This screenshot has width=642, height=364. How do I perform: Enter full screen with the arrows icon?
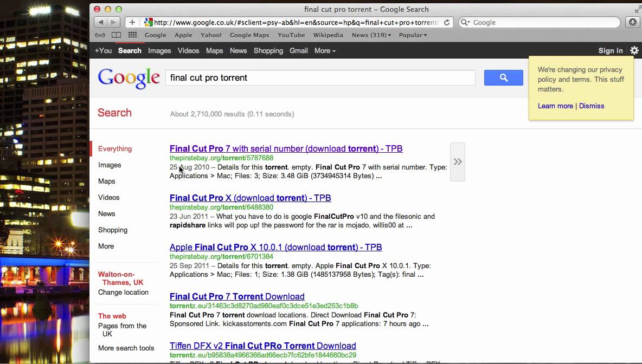[x=638, y=9]
